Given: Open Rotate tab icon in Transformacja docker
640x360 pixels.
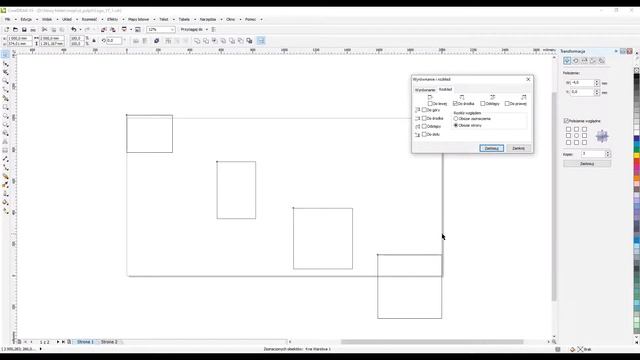Looking at the screenshot, I should [576, 60].
